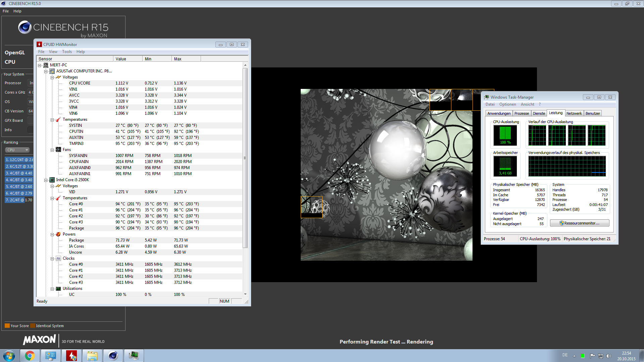Open the File menu in HWMonitor

click(x=41, y=52)
